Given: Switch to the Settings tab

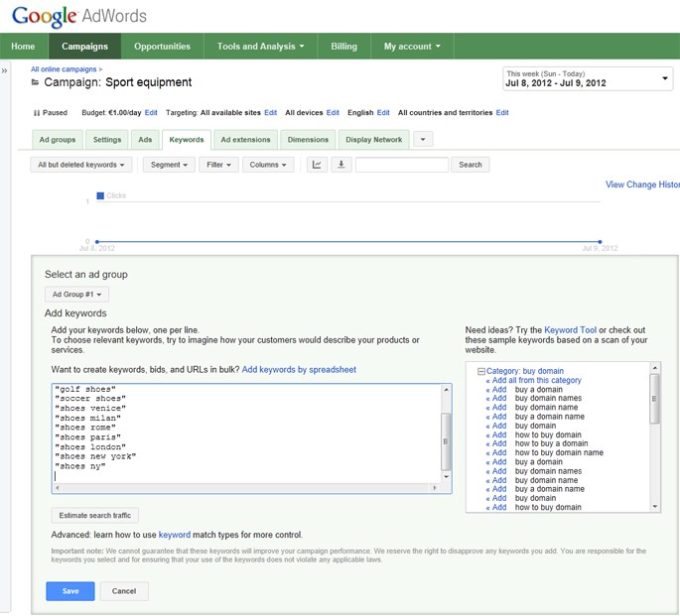Looking at the screenshot, I should pos(107,140).
